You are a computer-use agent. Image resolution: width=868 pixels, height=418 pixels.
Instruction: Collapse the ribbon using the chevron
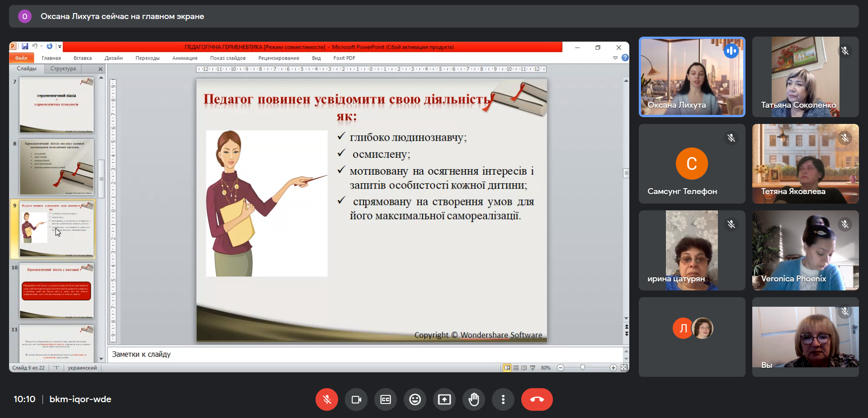coord(615,58)
